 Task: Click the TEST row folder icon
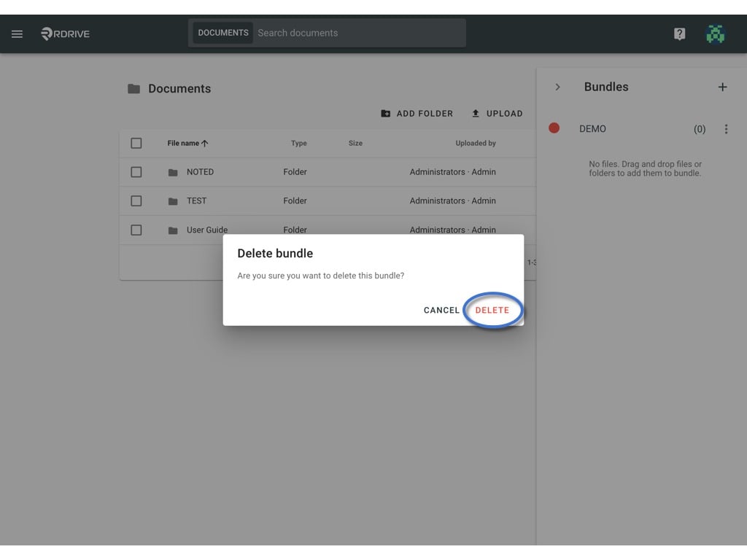click(173, 201)
